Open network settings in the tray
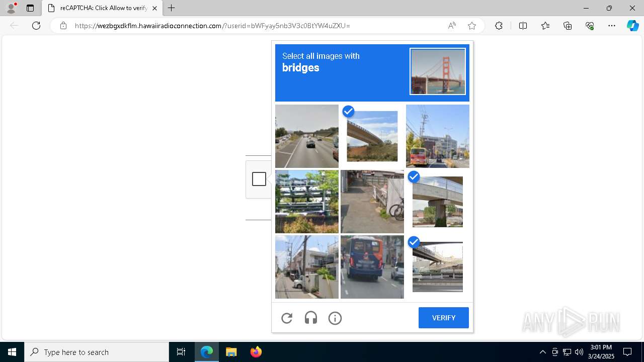644x362 pixels. click(x=567, y=352)
